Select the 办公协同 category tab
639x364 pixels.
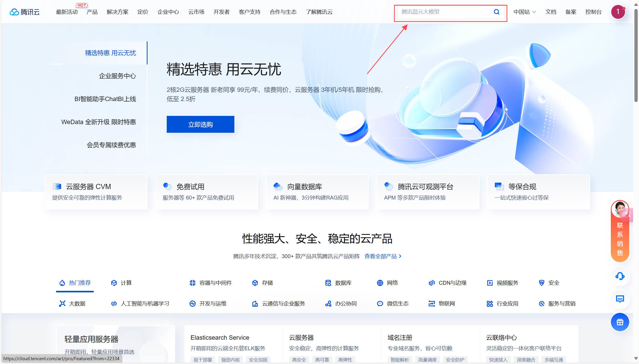(341, 303)
